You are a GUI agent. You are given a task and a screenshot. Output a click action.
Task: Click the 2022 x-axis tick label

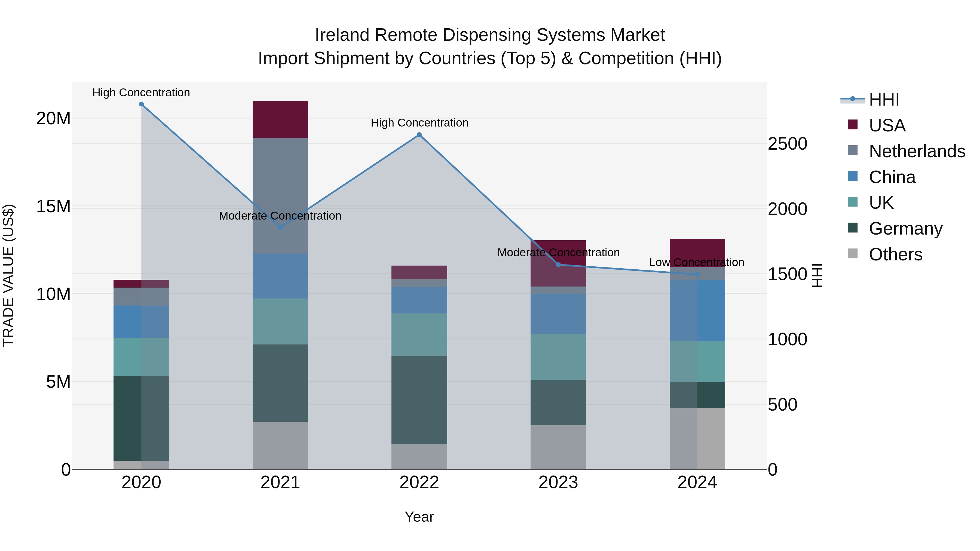[419, 482]
